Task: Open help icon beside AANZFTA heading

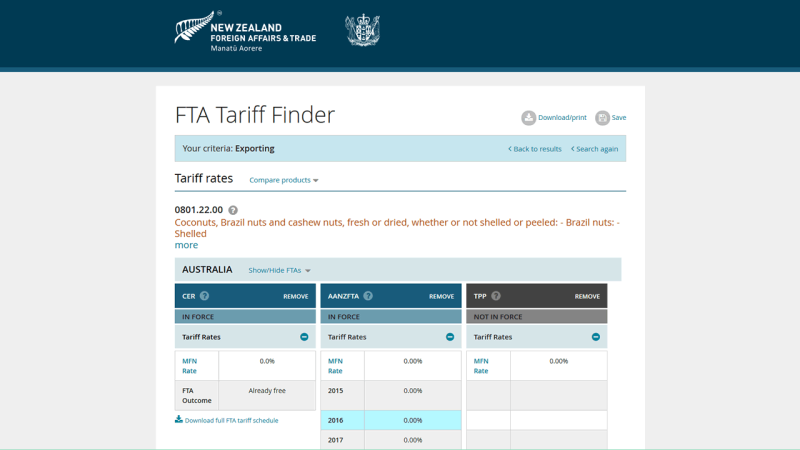Action: [x=368, y=296]
